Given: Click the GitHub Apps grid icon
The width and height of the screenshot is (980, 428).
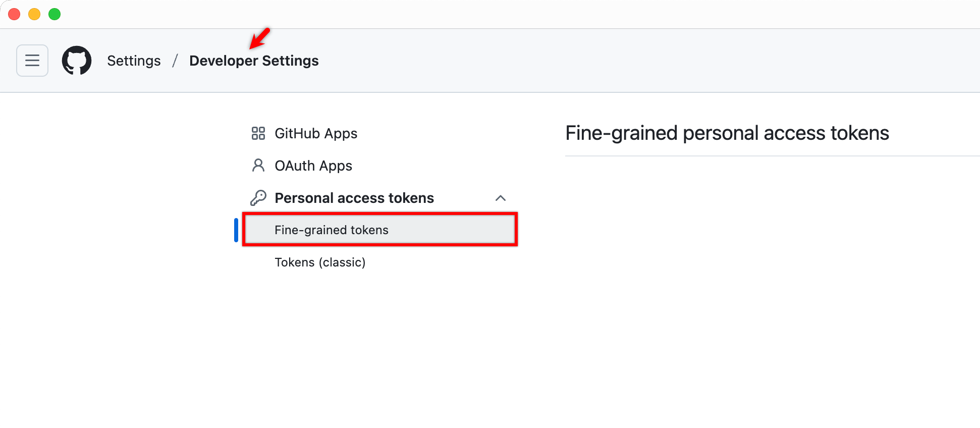Looking at the screenshot, I should click(x=258, y=133).
